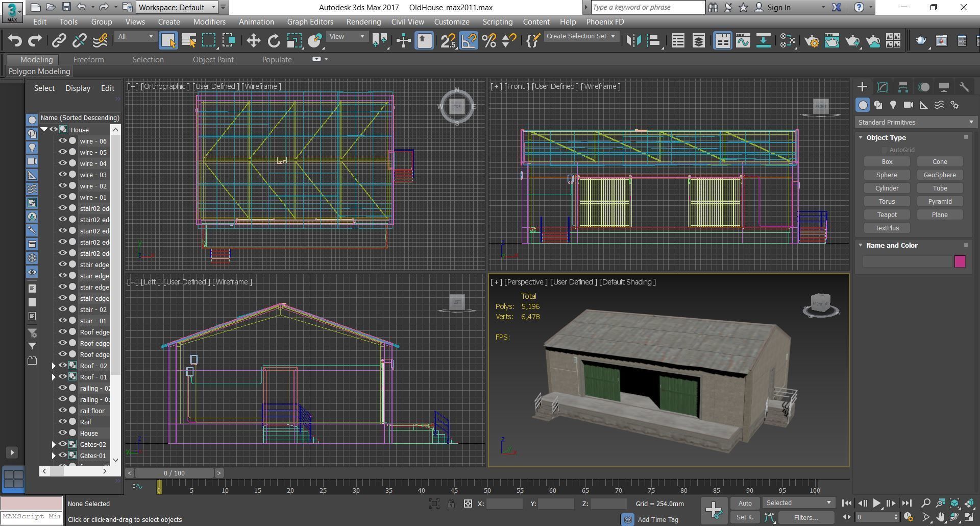Open the key Filters button
This screenshot has height=526, width=980.
click(x=806, y=517)
